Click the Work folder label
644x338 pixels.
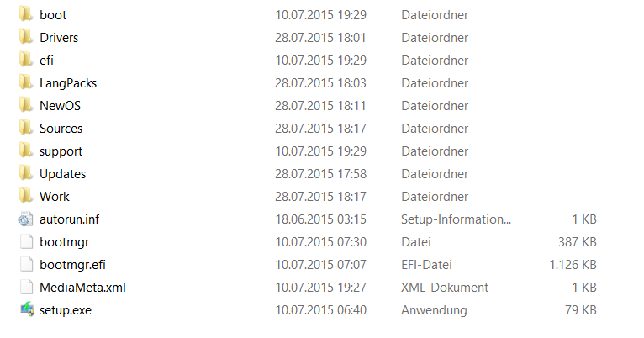tap(54, 196)
